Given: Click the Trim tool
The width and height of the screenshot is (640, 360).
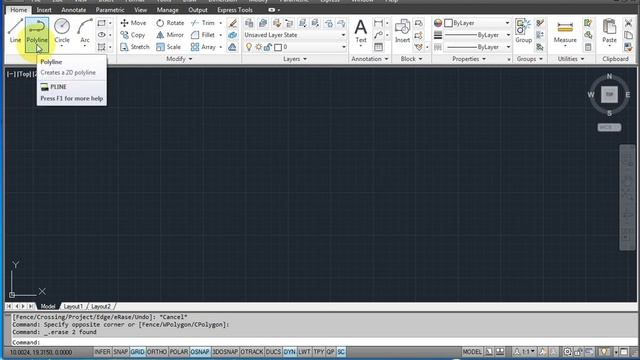Looking at the screenshot, I should tap(203, 23).
